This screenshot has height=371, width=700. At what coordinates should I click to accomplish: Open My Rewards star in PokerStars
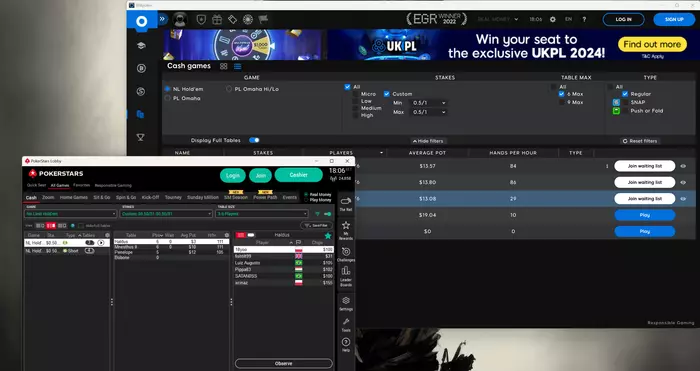tap(346, 229)
